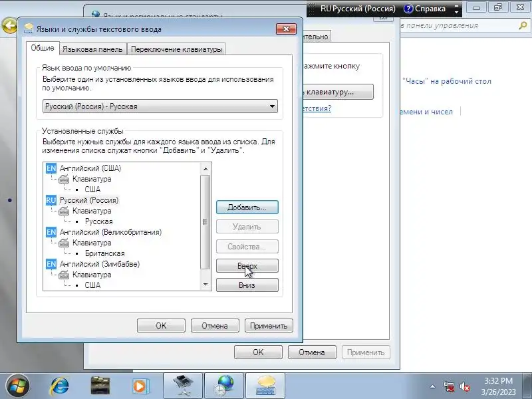
Task: Select the Британская keyboard layout item
Action: point(105,253)
